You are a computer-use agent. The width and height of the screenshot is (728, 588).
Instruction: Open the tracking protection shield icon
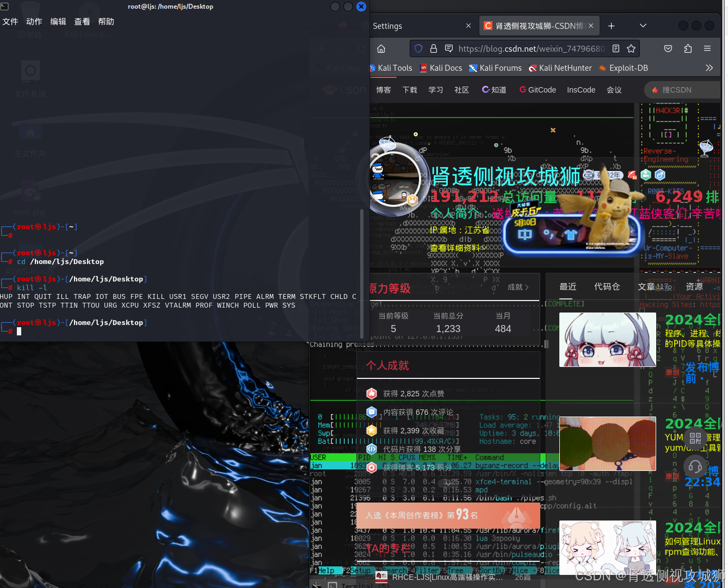point(418,48)
